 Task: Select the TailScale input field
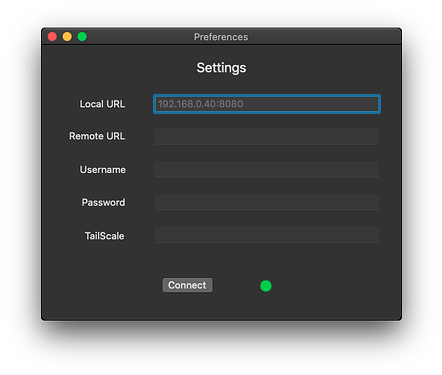coord(267,235)
